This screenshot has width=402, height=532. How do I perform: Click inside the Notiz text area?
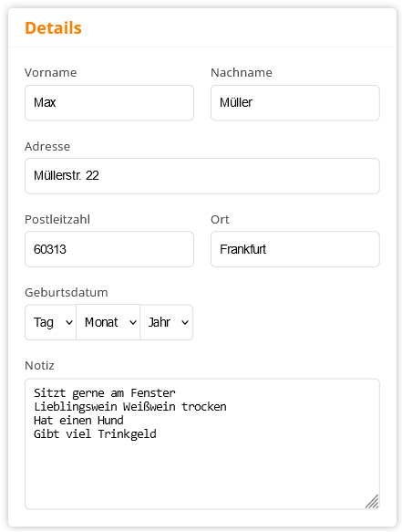202,444
